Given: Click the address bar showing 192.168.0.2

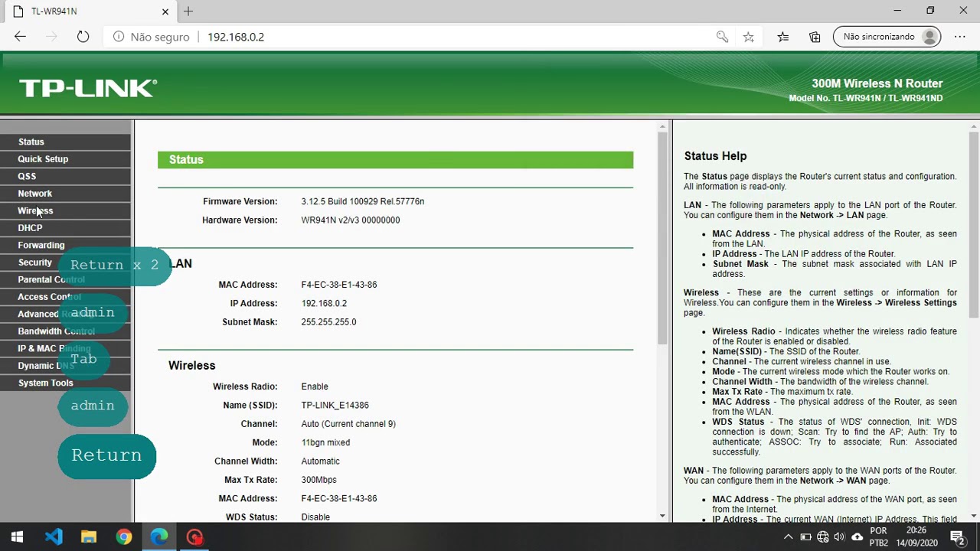Looking at the screenshot, I should click(x=236, y=37).
